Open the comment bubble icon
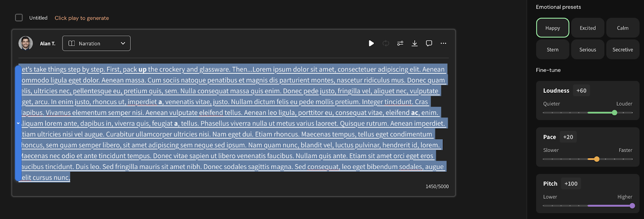644x219 pixels. 429,43
